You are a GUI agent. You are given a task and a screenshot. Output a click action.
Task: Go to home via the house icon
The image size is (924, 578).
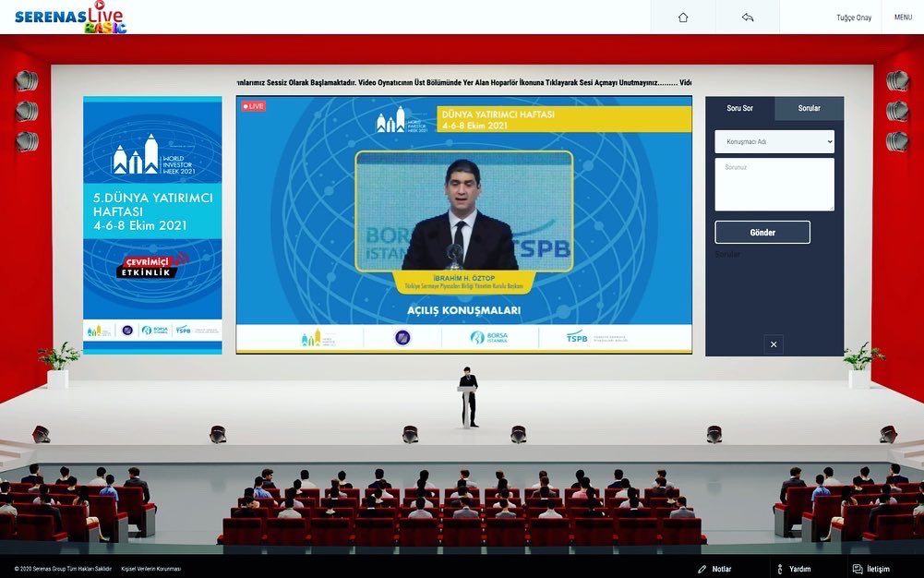click(683, 18)
